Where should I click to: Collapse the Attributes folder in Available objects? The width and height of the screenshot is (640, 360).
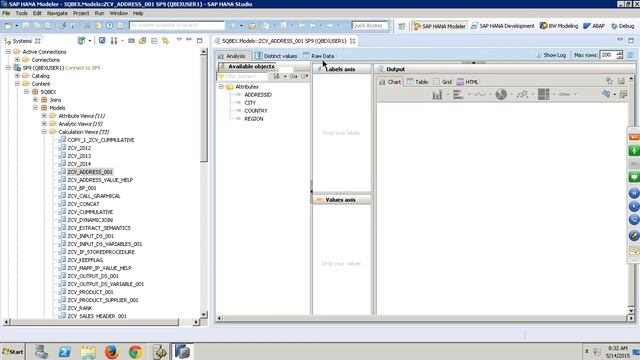[x=221, y=87]
